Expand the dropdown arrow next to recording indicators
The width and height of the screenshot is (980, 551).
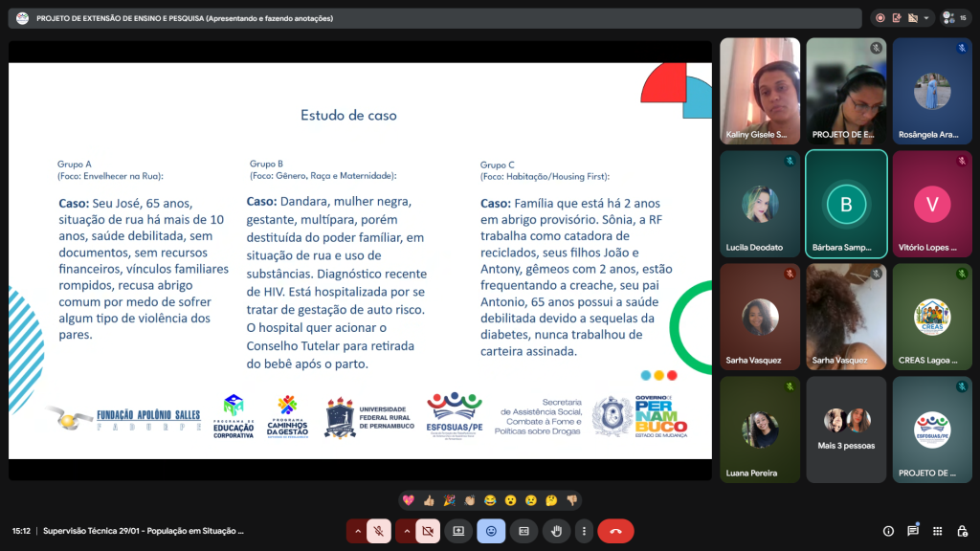click(x=926, y=17)
